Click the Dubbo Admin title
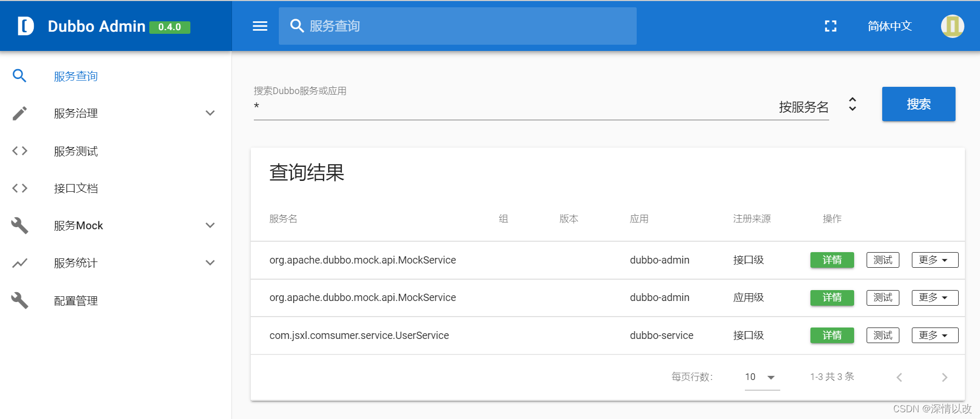This screenshot has height=419, width=980. pyautogui.click(x=96, y=26)
